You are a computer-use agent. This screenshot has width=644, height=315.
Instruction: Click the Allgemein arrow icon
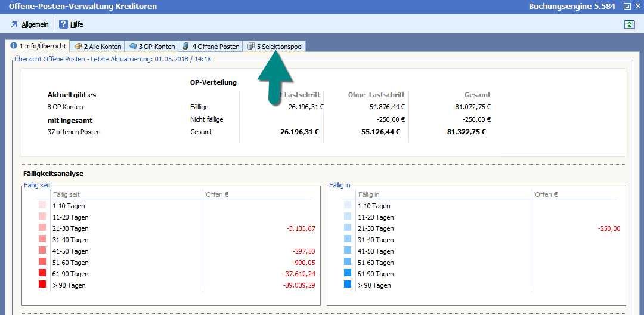coord(14,24)
